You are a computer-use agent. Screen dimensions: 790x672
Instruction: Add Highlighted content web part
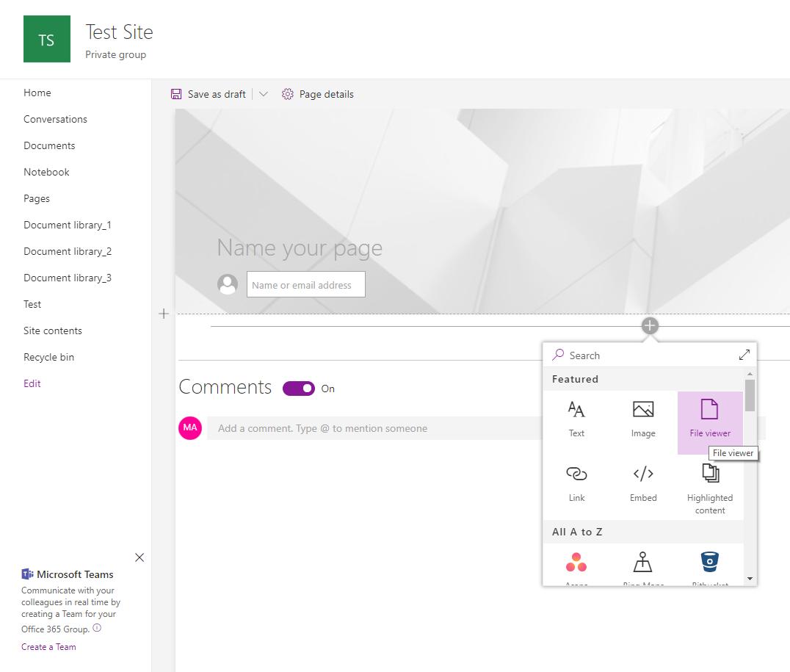tap(710, 489)
